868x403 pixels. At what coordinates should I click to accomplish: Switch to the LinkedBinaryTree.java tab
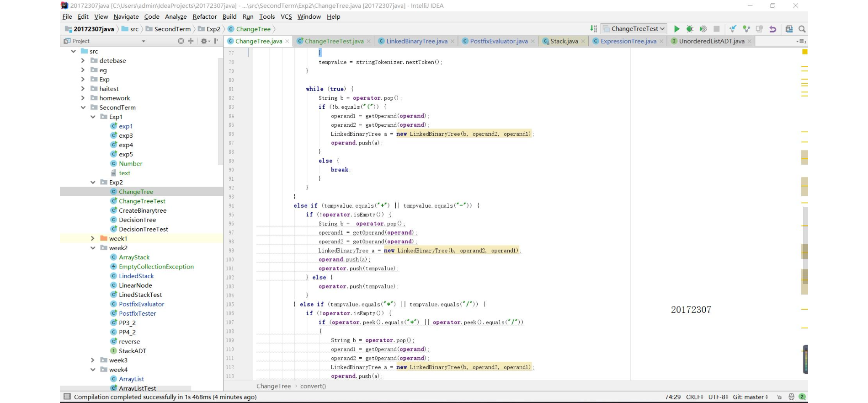pos(416,41)
